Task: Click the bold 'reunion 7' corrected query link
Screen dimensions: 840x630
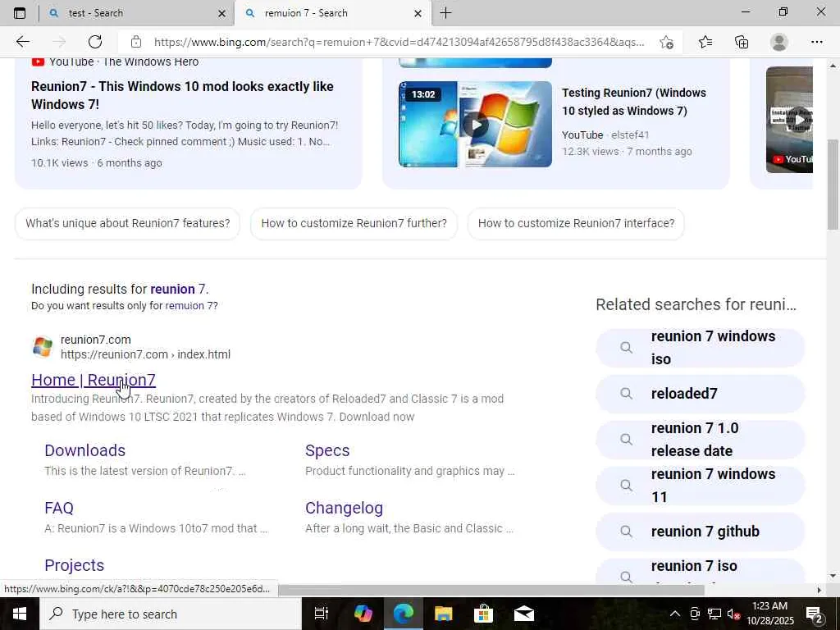Action: click(177, 290)
